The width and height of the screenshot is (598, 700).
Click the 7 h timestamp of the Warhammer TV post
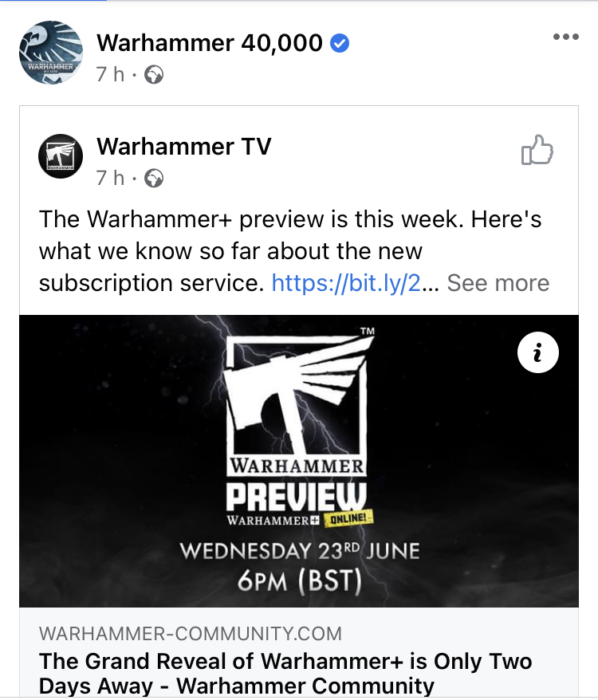point(110,178)
